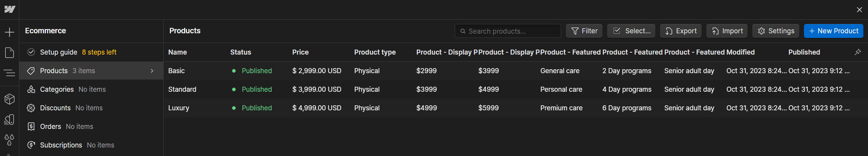Open the Add elements panel

tap(10, 32)
